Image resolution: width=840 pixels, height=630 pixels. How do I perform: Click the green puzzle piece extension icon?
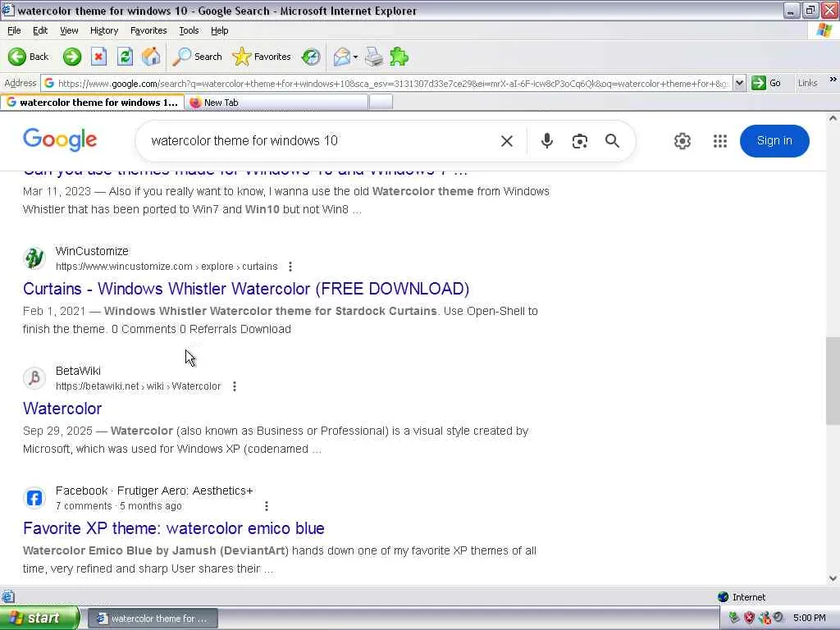[399, 57]
